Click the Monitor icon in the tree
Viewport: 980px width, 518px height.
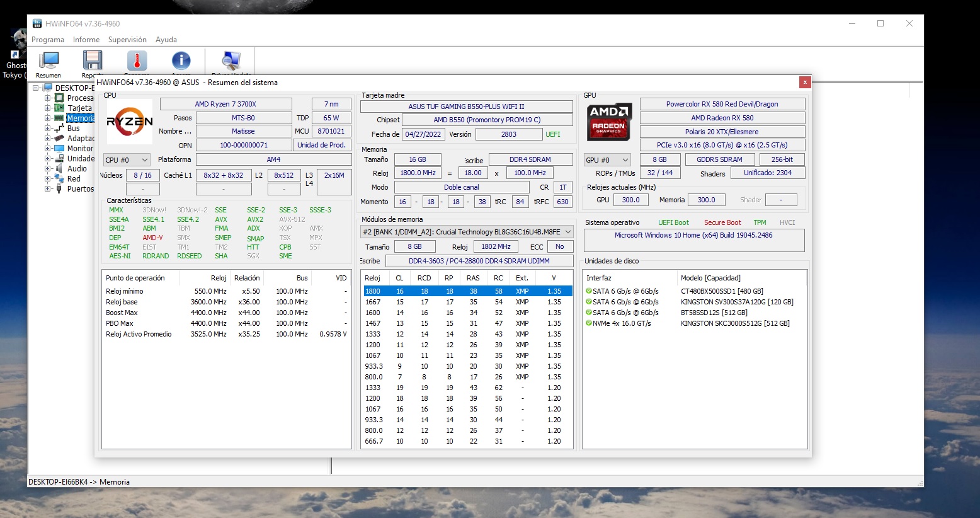tap(59, 148)
